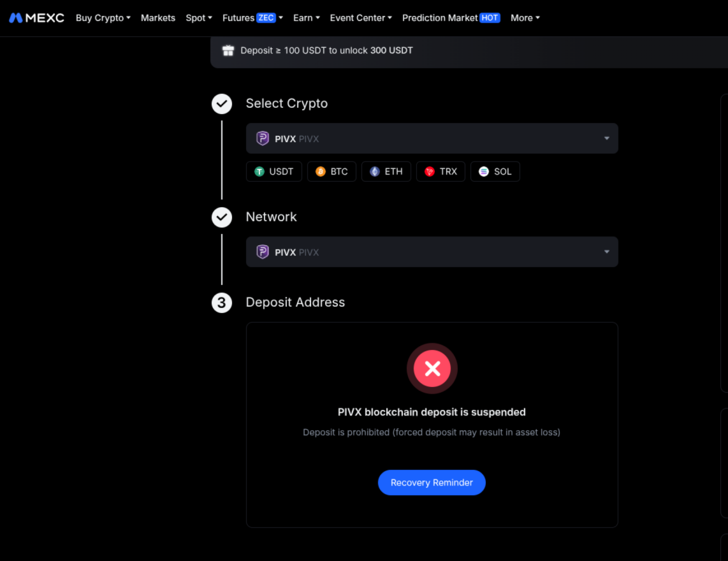The width and height of the screenshot is (728, 561).
Task: Click the red X suspended icon
Action: click(x=432, y=368)
